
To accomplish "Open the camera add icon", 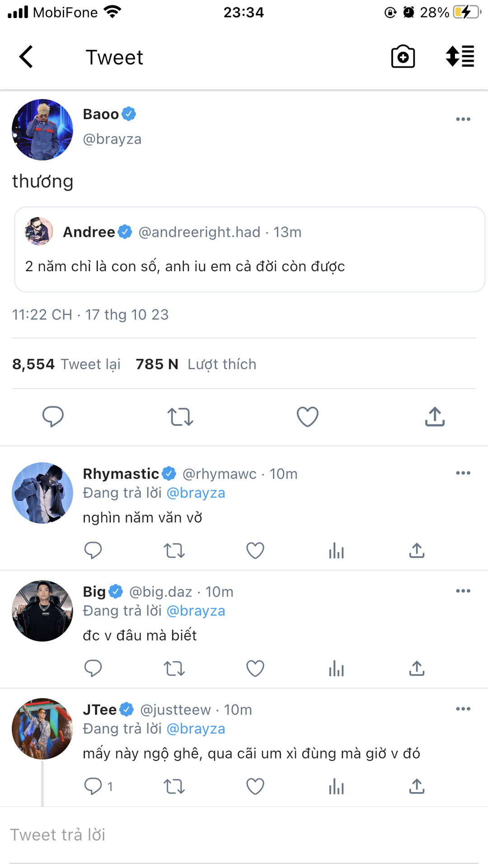I will [x=403, y=57].
